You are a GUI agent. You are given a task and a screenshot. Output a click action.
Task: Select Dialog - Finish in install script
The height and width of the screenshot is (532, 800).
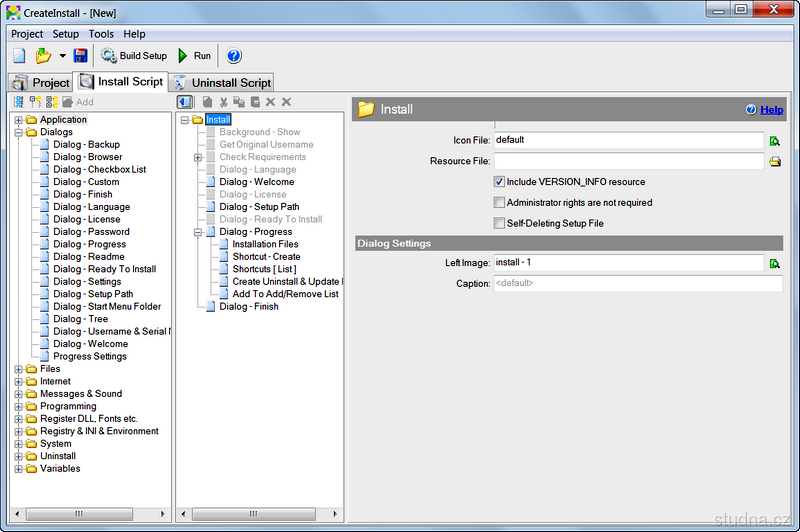249,307
